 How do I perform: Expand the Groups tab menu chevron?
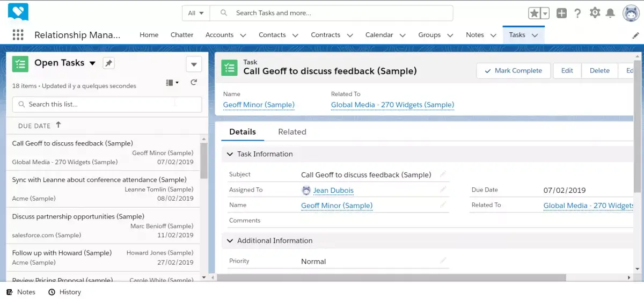[x=450, y=35]
